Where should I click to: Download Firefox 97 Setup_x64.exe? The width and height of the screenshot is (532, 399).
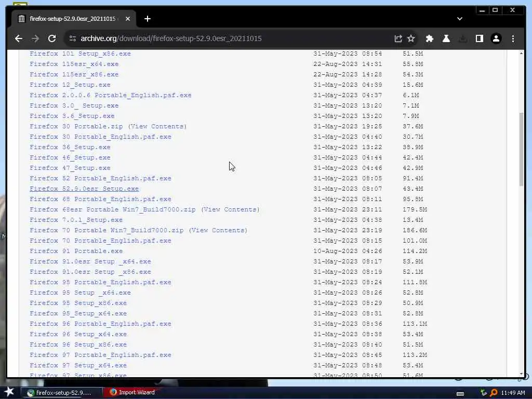[78, 365]
